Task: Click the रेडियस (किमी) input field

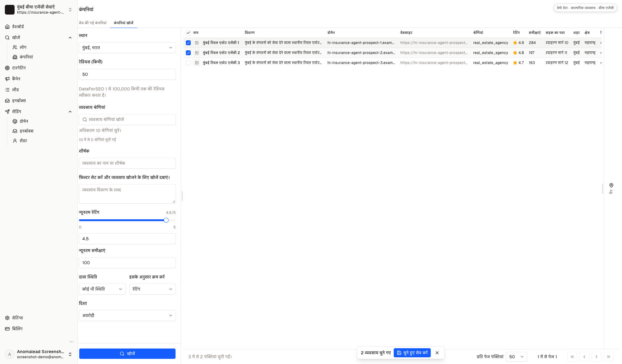Action: 127,74
